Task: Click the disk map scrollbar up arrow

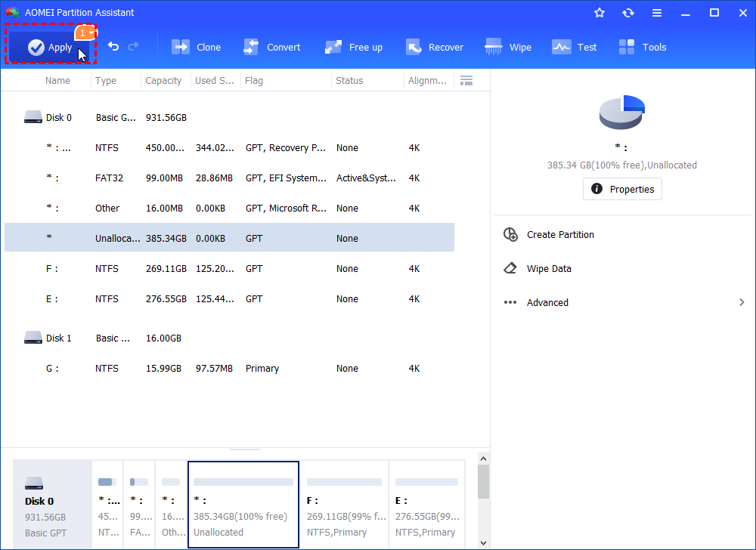Action: [484, 459]
